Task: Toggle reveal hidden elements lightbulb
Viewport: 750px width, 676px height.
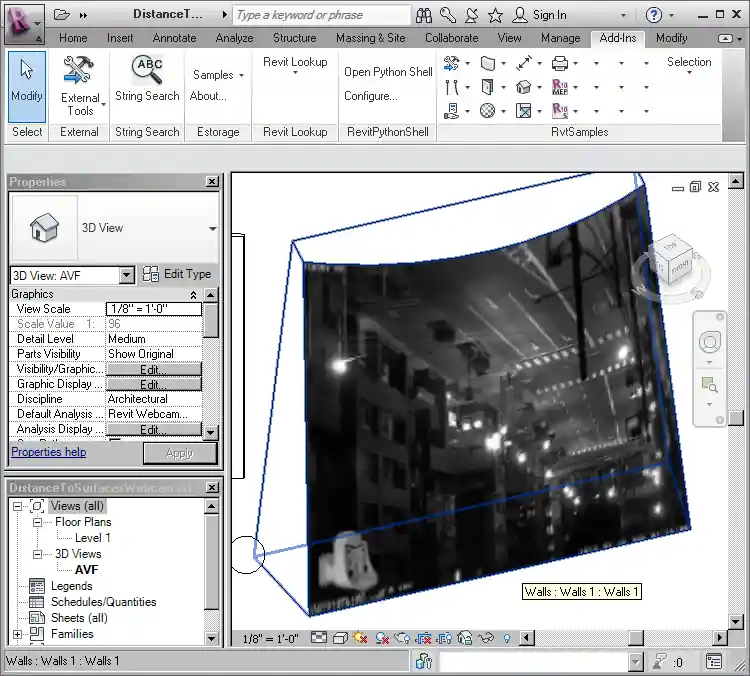Action: point(507,638)
